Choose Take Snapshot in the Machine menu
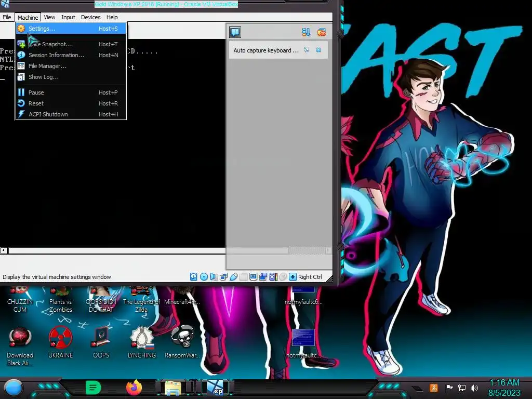 pos(71,44)
